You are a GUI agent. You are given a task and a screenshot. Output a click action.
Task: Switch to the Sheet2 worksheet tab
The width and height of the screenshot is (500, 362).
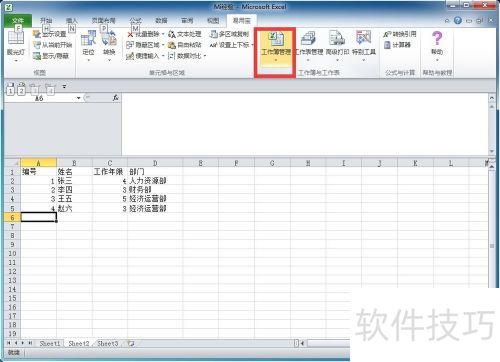[79, 343]
